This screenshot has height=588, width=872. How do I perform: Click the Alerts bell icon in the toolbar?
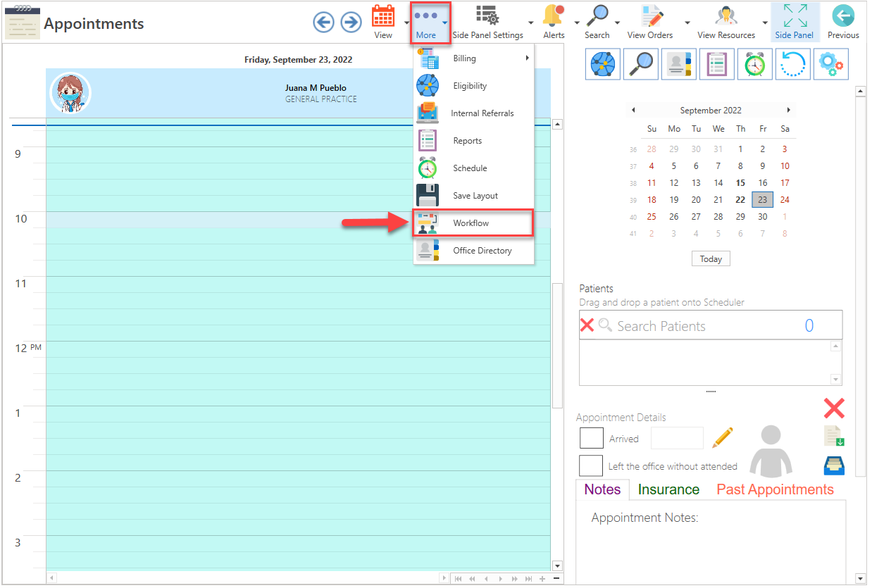[x=554, y=18]
